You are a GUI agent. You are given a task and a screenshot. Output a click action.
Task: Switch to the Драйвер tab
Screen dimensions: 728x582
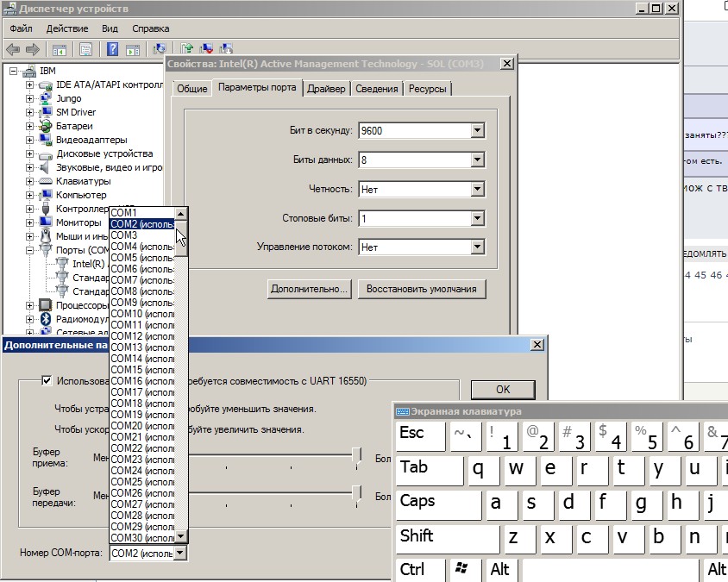(x=326, y=89)
